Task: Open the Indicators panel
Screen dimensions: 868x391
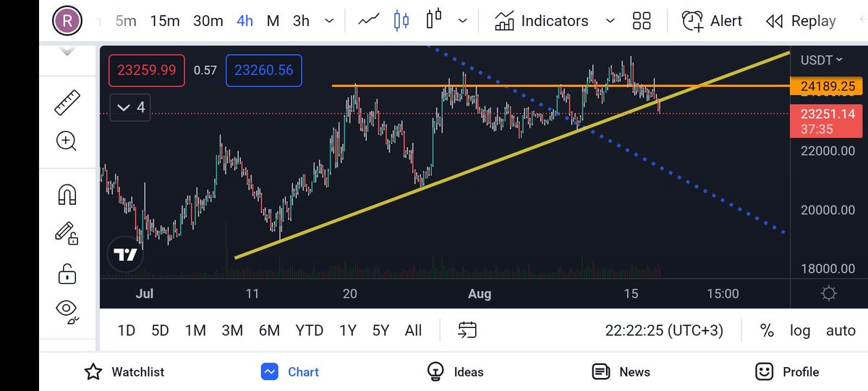Action: point(541,21)
